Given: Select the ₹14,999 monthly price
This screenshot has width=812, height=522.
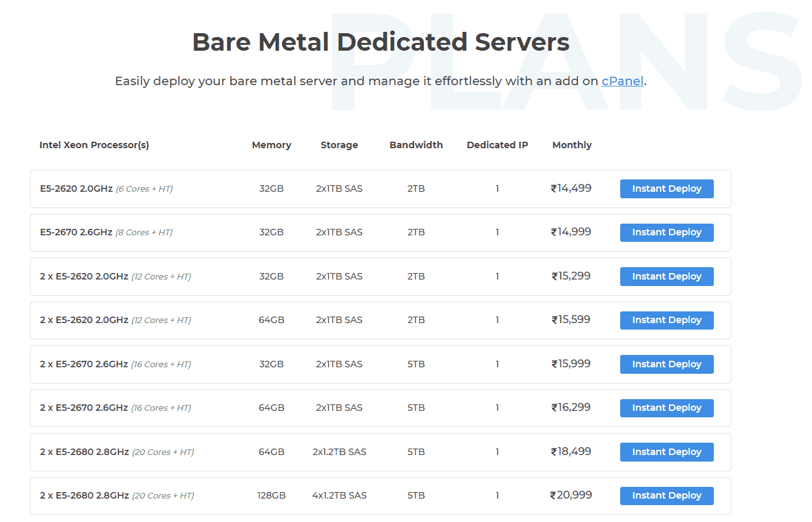Looking at the screenshot, I should point(571,232).
